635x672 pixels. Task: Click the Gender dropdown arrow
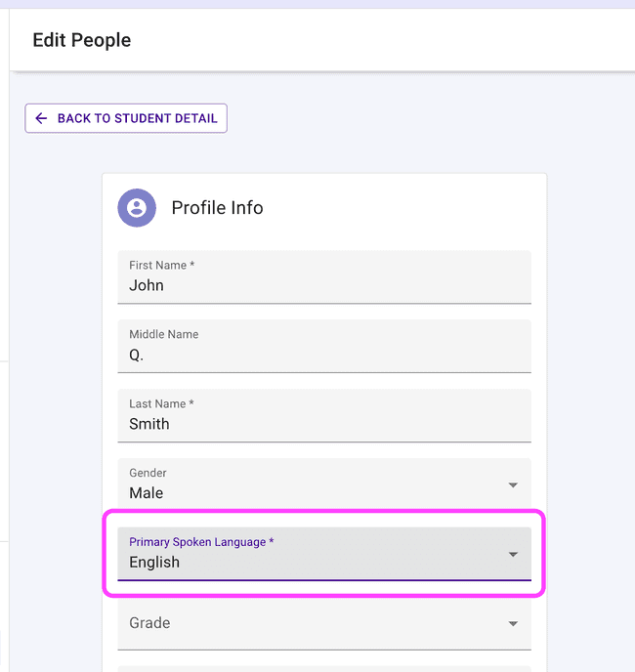pos(513,485)
